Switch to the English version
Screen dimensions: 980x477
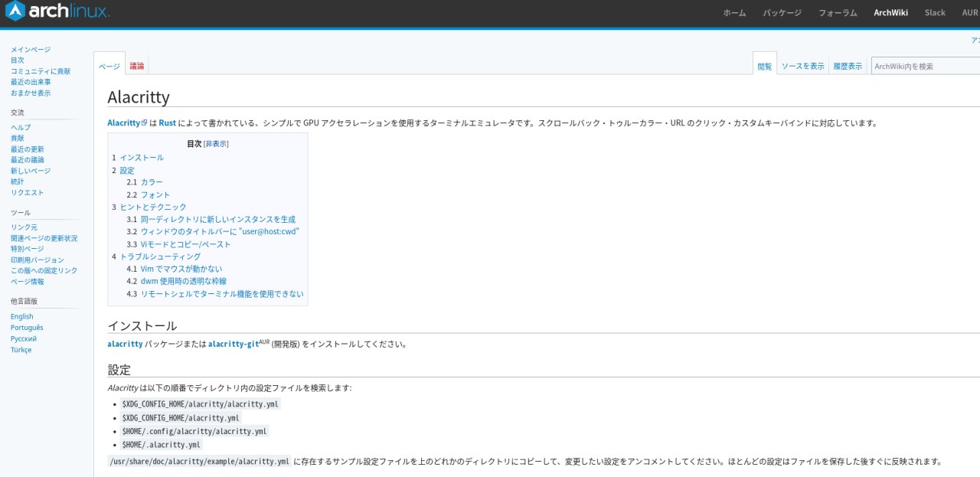pyautogui.click(x=22, y=316)
